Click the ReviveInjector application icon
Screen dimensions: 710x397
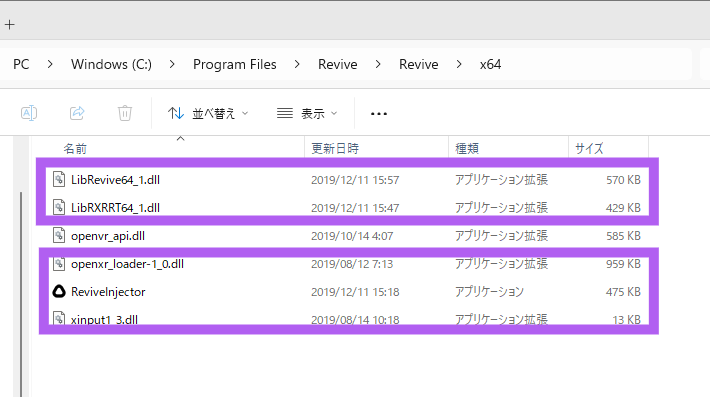[x=59, y=292]
